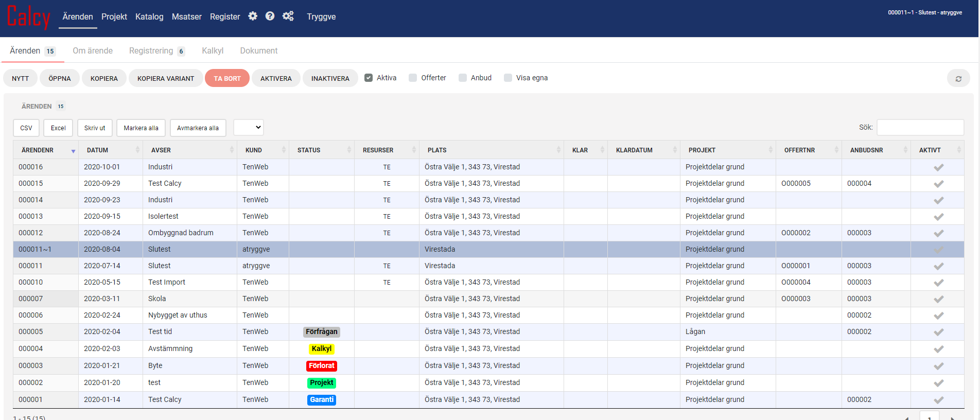Open the Katalog menu
Viewport: 980px width, 420px height.
149,17
